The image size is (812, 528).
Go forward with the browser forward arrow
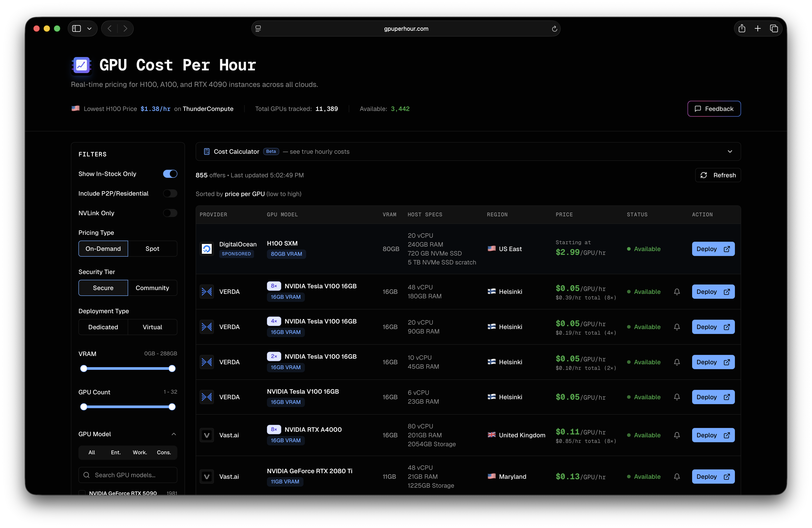pos(125,29)
